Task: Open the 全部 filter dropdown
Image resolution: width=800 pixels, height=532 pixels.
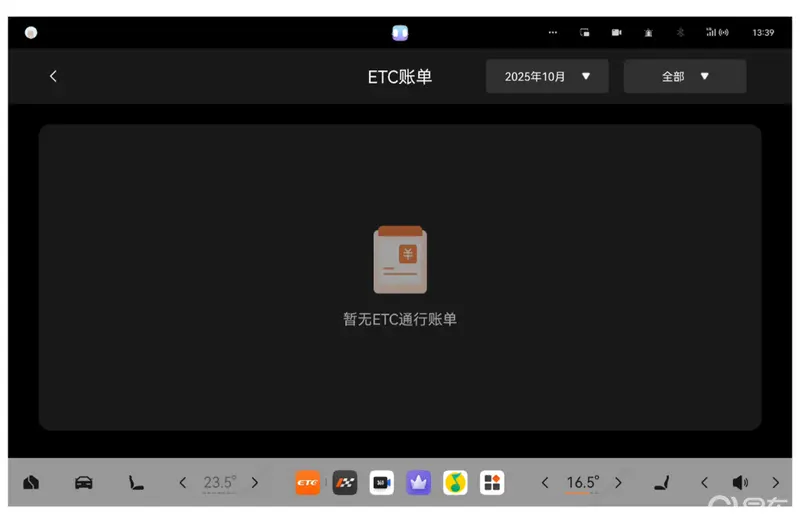Action: (685, 76)
